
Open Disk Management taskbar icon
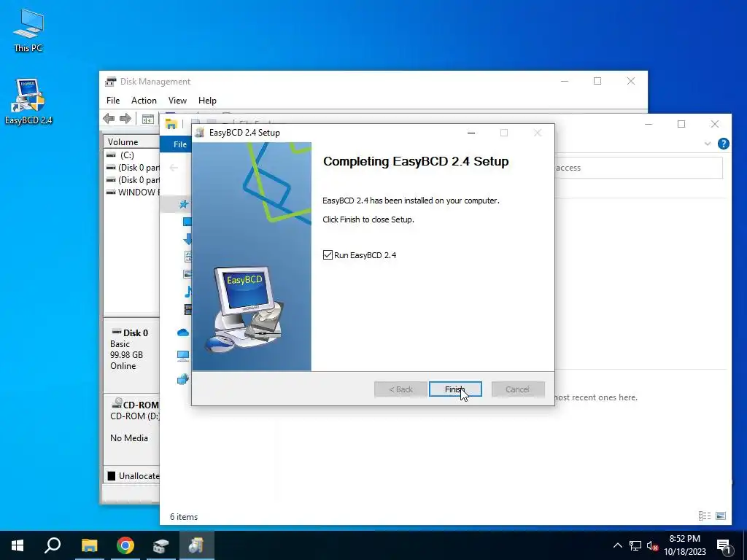161,545
